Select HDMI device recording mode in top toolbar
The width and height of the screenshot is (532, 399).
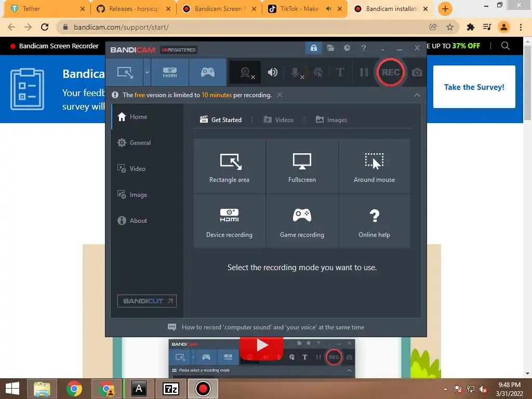(x=170, y=72)
